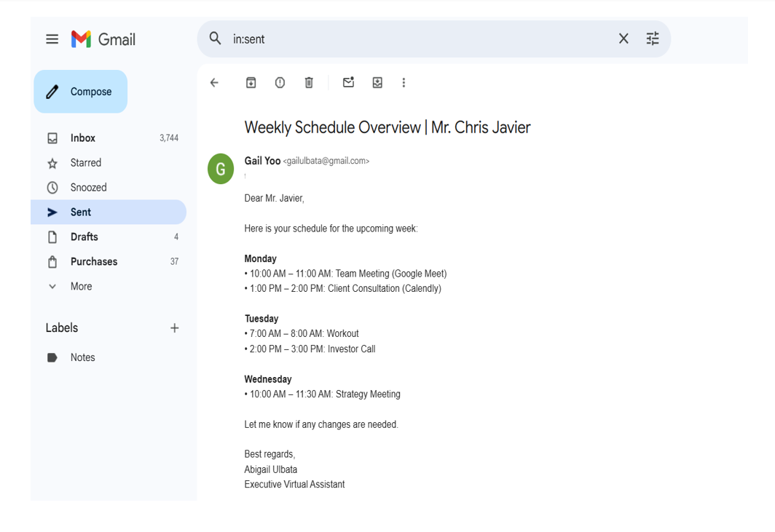Screen dimensions: 775x532
Task: Click the Team Meeting (Google Meet) line
Action: pos(345,274)
